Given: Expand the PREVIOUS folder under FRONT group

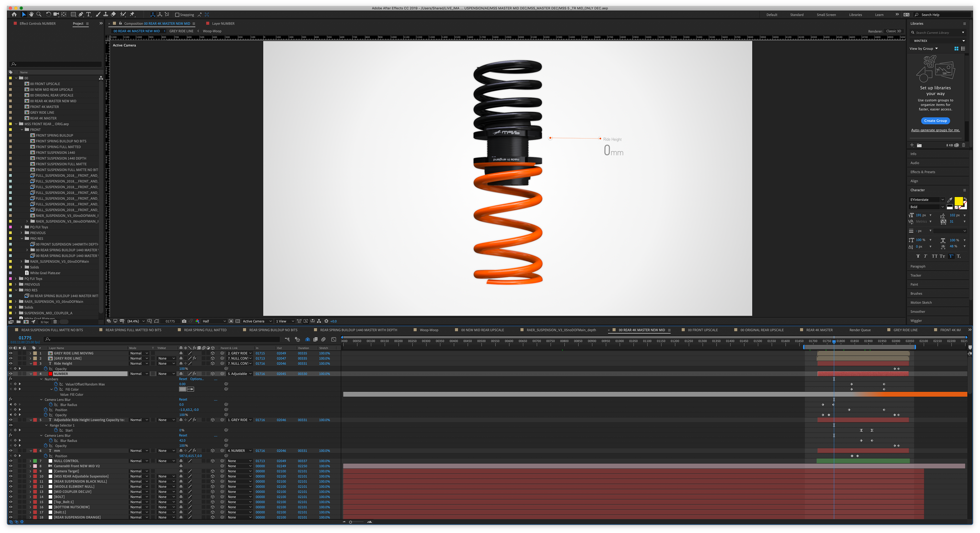Looking at the screenshot, I should click(x=22, y=233).
